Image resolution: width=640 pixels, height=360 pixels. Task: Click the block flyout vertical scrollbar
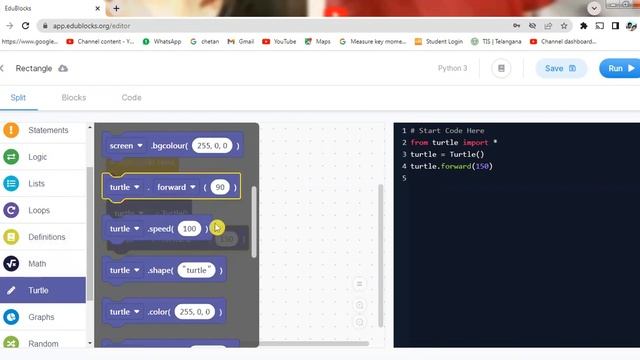tap(254, 222)
